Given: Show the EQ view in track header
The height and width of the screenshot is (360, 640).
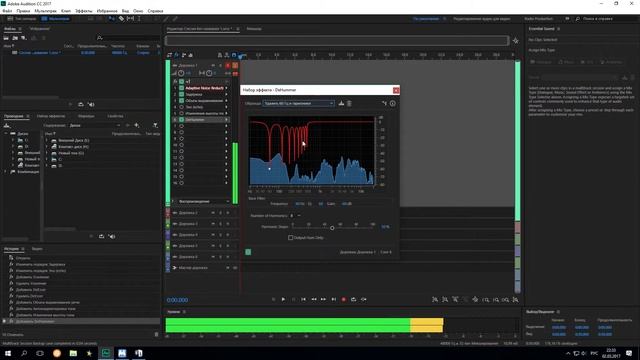Looking at the screenshot, I should tap(191, 55).
